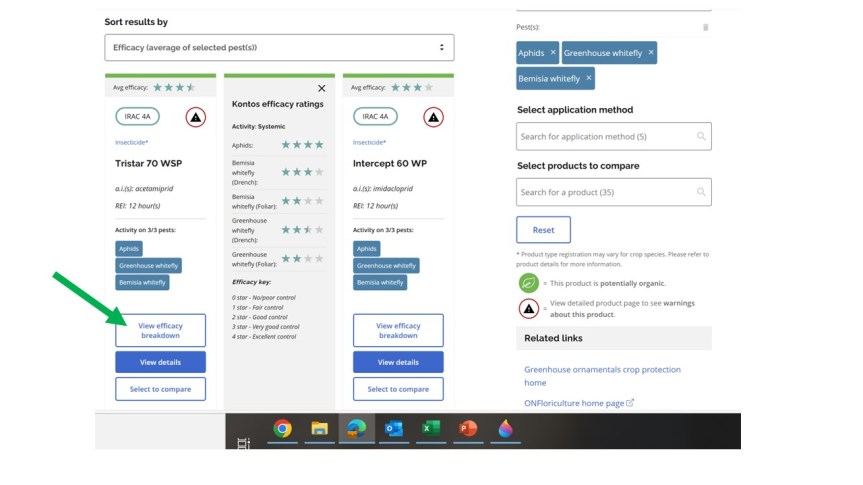Viewport: 863px width, 485px height.
Task: Click 'a.i.(s): imidacloprid' text
Action: 383,188
